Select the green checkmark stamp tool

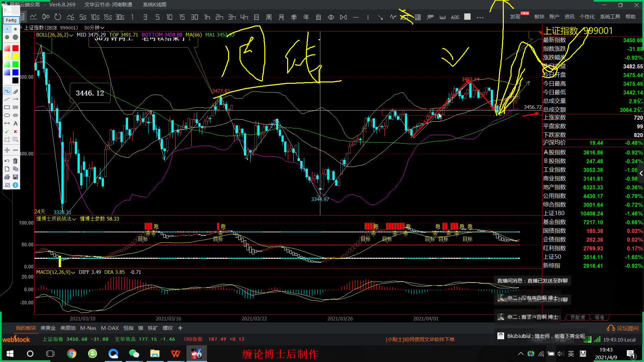[x=7, y=131]
